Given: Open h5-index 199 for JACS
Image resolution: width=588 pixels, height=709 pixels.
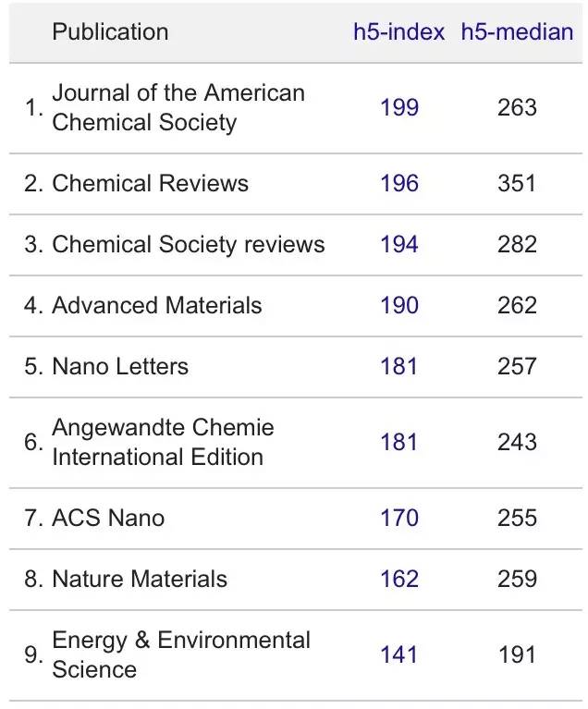Looking at the screenshot, I should coord(398,108).
